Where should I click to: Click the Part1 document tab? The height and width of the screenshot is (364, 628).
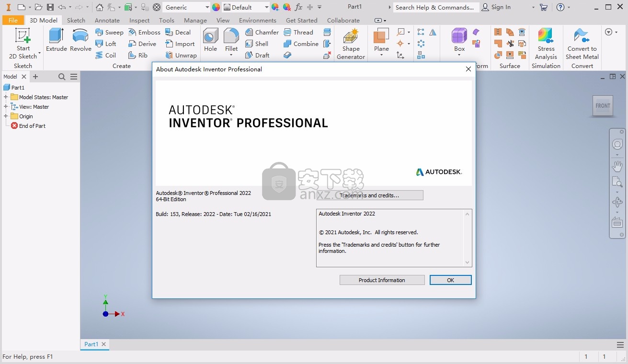click(91, 344)
